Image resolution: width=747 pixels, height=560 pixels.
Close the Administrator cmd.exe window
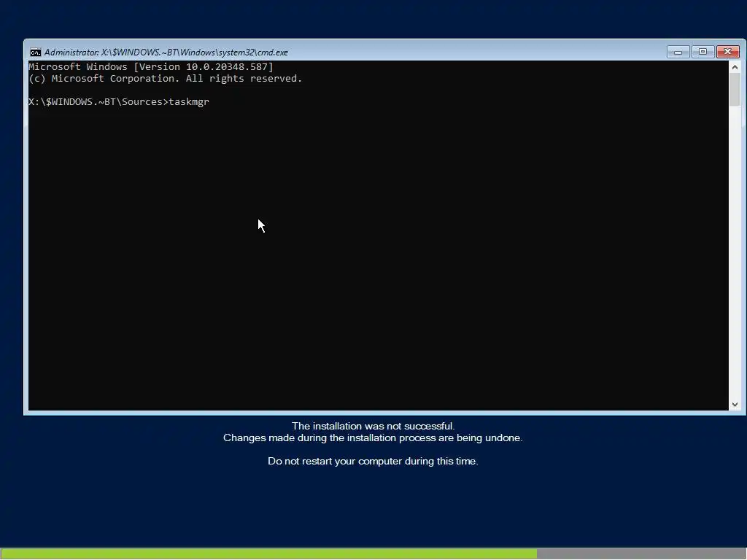click(727, 52)
